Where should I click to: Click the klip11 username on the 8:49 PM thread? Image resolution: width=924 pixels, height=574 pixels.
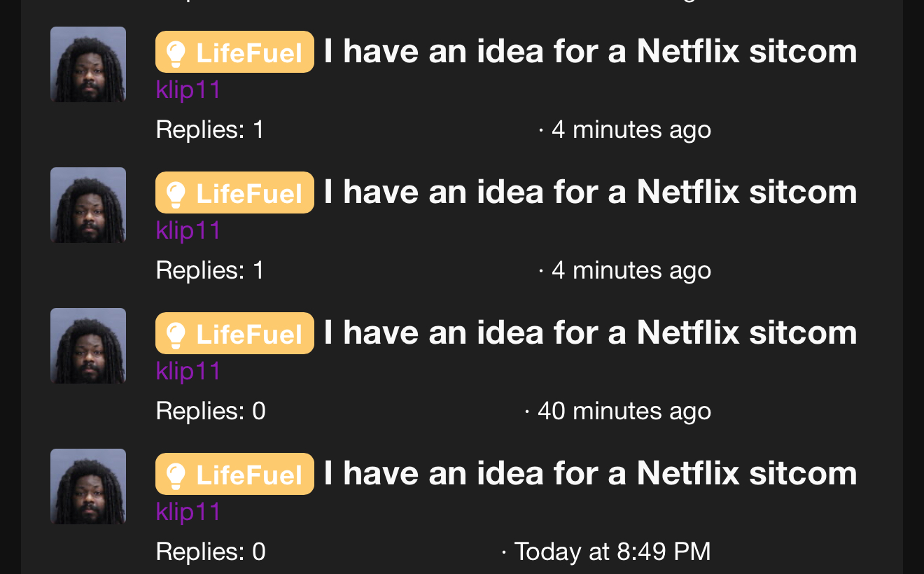point(188,512)
